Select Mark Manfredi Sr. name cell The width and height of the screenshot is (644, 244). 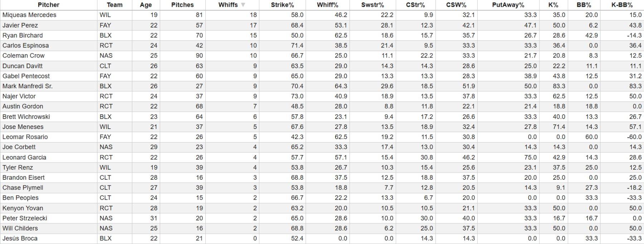(28, 86)
